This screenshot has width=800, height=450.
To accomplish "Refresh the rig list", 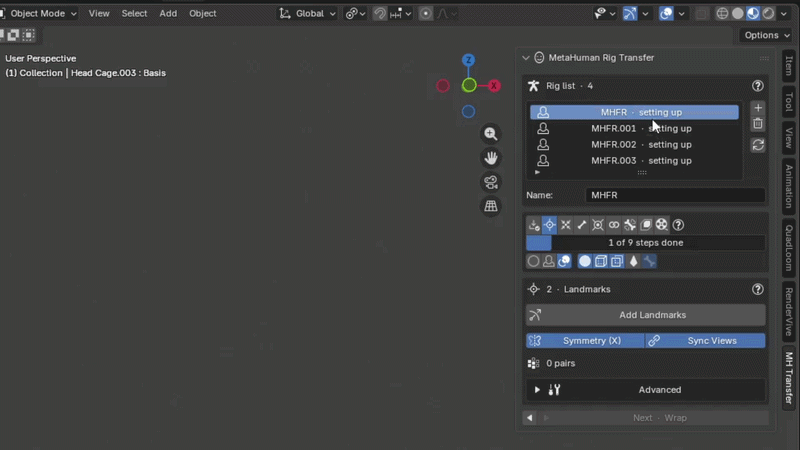I will coord(758,145).
